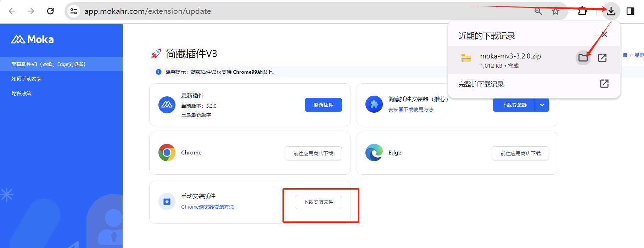This screenshot has height=248, width=644.
Task: Open 隐私政策 sidebar item
Action: point(21,94)
